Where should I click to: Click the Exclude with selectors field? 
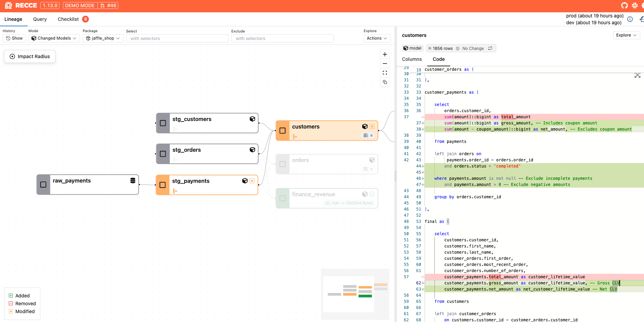coord(282,38)
